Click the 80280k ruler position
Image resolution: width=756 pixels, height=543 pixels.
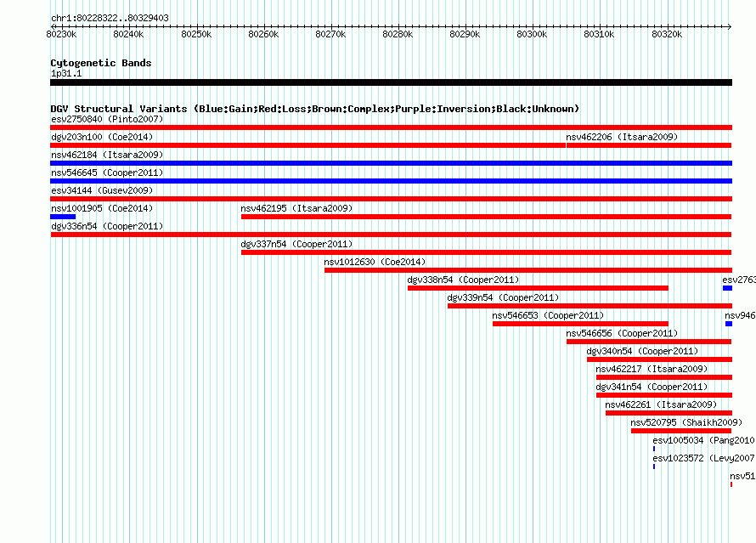coord(398,34)
